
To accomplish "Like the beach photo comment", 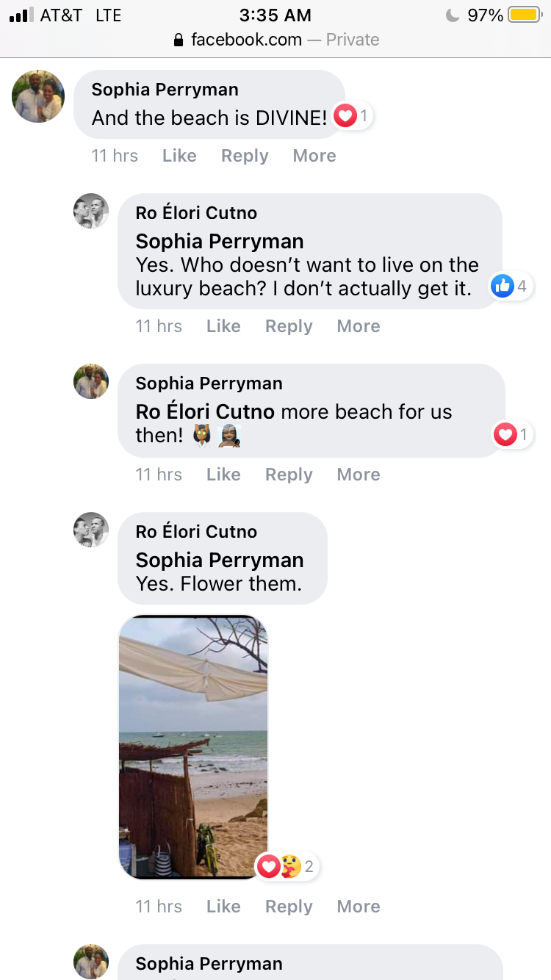I will [223, 907].
